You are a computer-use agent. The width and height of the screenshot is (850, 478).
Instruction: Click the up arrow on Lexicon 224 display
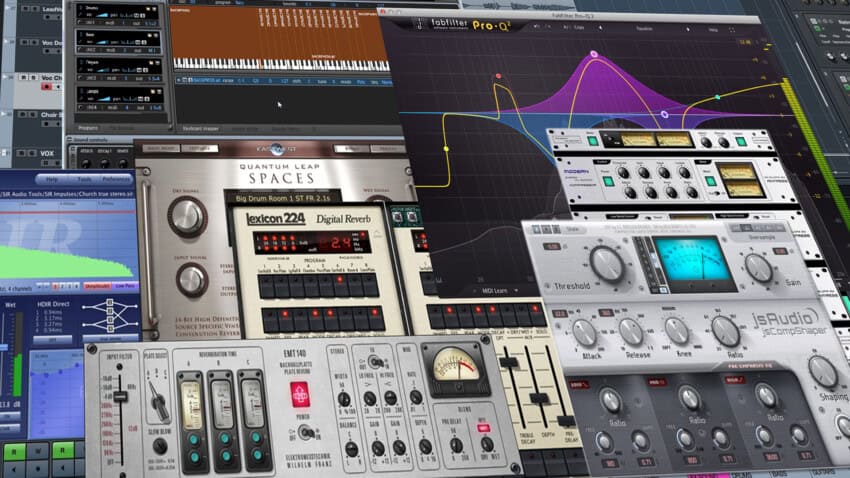click(377, 234)
